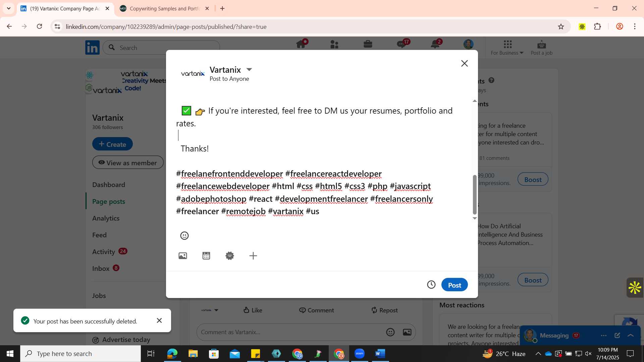Open Chrome menu three dots

click(x=635, y=26)
